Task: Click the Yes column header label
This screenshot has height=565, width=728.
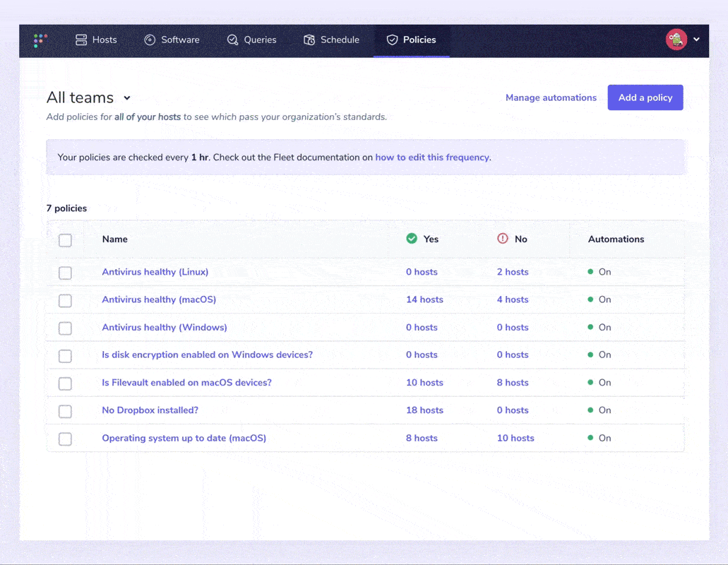Action: tap(431, 239)
